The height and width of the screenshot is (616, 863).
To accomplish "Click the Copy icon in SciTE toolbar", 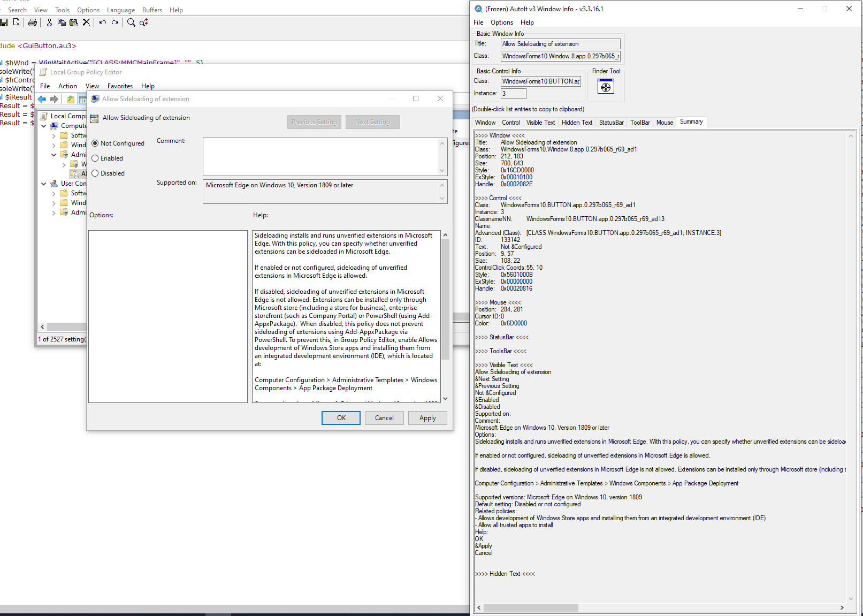I will pyautogui.click(x=62, y=22).
